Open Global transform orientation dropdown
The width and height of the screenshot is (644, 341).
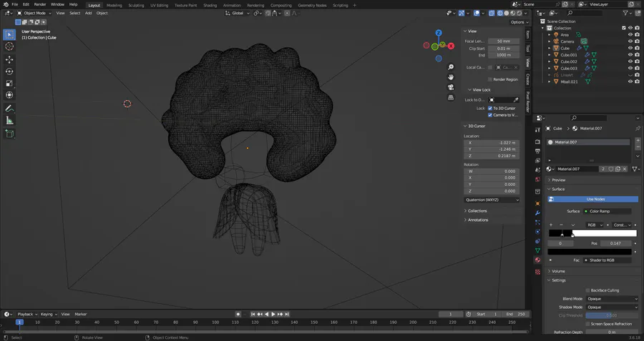point(238,13)
